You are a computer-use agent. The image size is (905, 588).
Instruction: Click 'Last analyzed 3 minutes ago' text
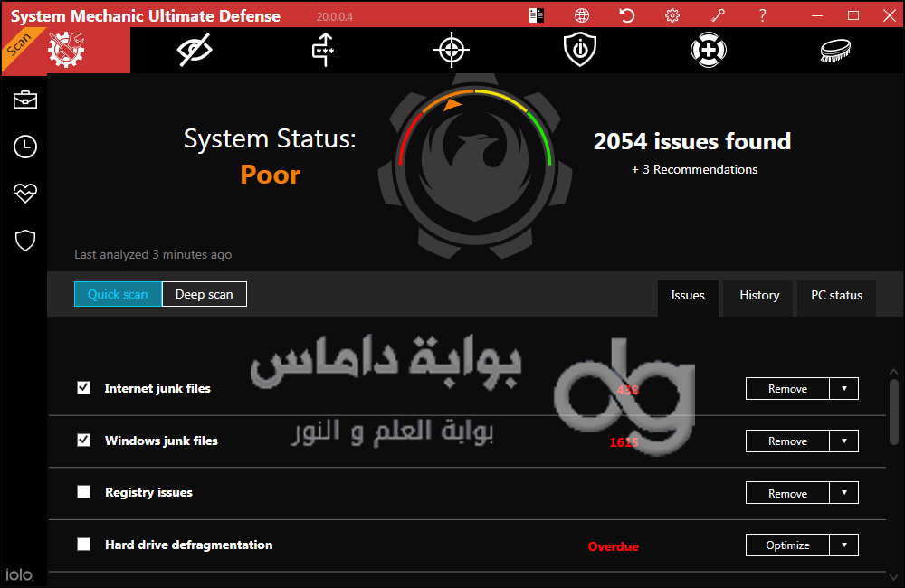tap(153, 254)
